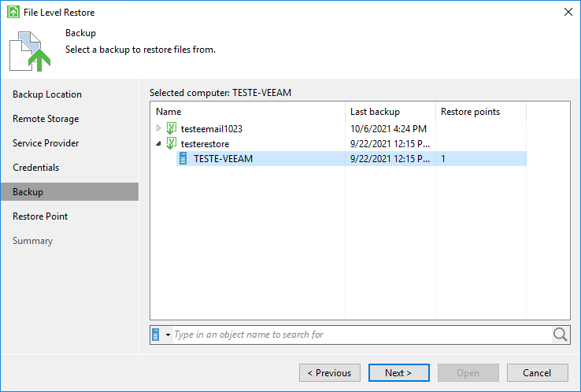Click the computer icon beside TESTE-VEEAM

(183, 158)
